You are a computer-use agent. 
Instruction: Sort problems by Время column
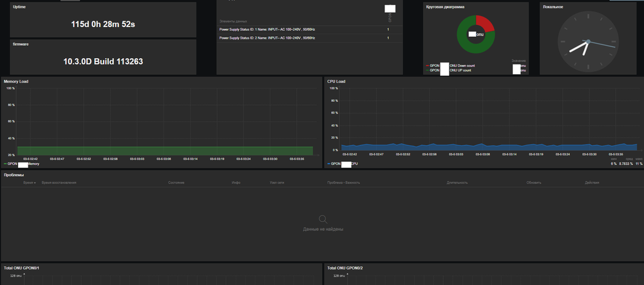[28, 182]
